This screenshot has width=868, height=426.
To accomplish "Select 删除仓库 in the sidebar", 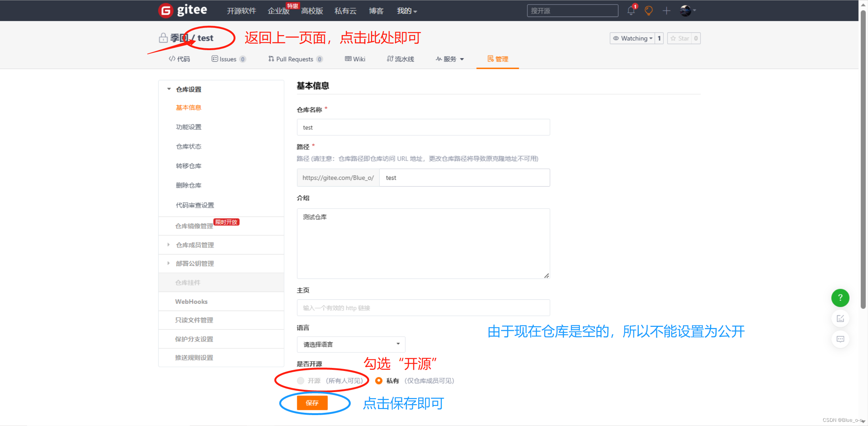I will (x=188, y=185).
